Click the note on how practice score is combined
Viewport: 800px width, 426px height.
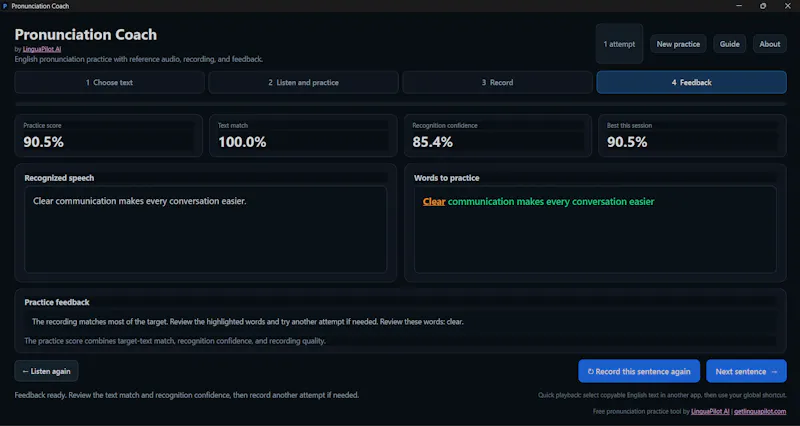(175, 341)
